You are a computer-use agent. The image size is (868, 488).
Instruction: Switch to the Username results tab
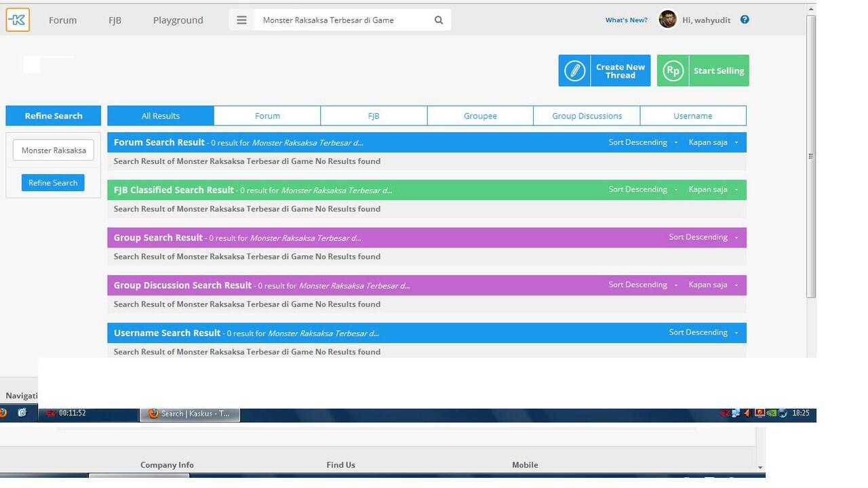[692, 116]
